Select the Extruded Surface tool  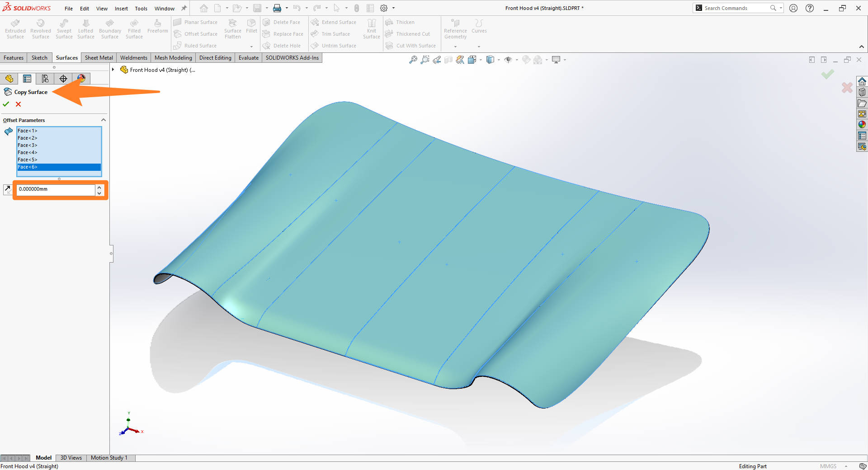[15, 28]
